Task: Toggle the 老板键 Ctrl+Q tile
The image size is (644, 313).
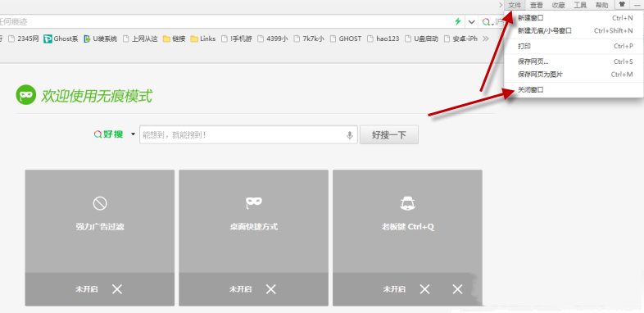Action: [407, 238]
